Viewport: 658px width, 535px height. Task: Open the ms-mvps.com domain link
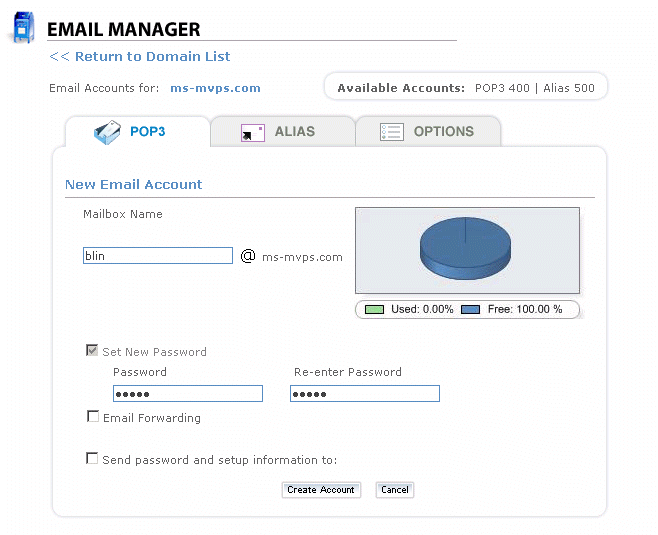point(215,88)
